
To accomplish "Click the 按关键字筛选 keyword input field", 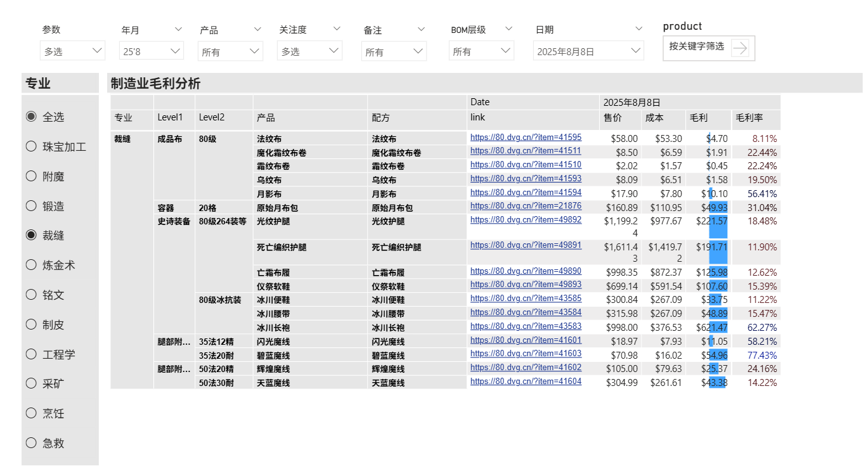I will click(x=697, y=46).
